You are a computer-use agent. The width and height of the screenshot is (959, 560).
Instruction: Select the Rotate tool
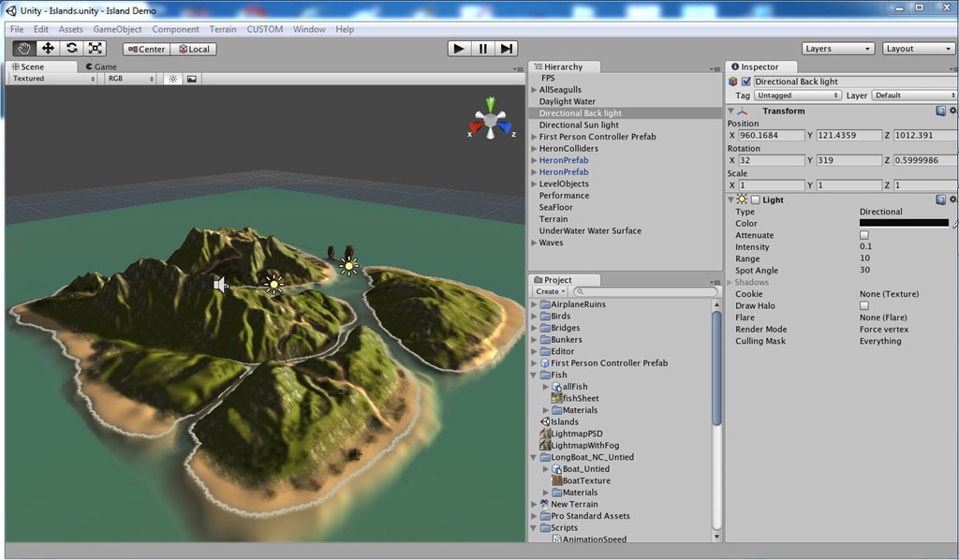point(72,49)
